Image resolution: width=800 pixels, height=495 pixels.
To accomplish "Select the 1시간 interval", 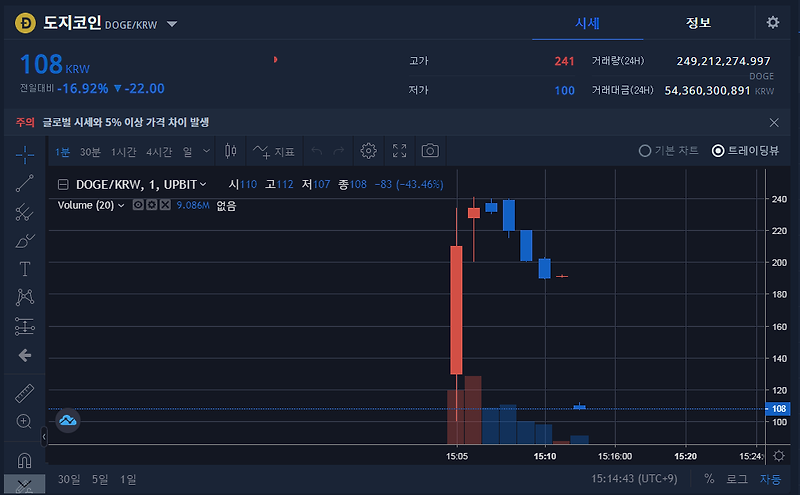I will pos(123,152).
